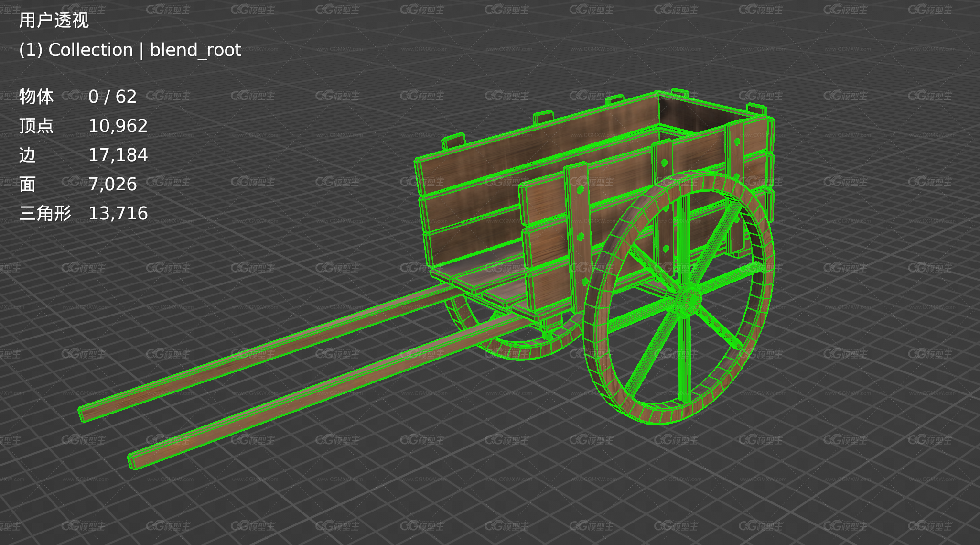Click the '三角形' statistics label
This screenshot has width=980, height=545.
click(x=45, y=214)
